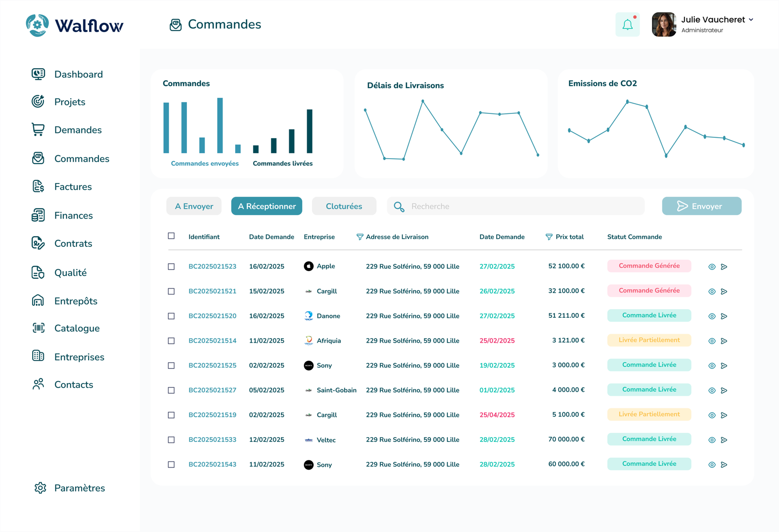Expand Julie Vaucheret user menu chevron
The width and height of the screenshot is (779, 532).
[x=751, y=20]
